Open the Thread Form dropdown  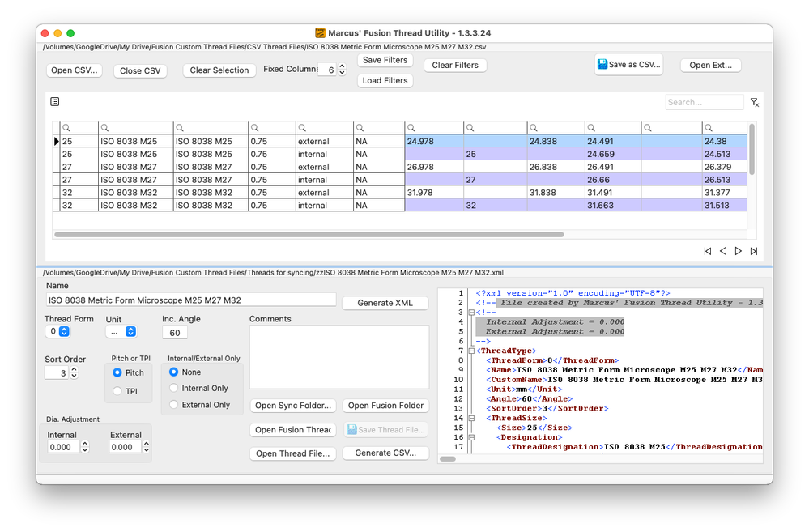click(x=57, y=332)
